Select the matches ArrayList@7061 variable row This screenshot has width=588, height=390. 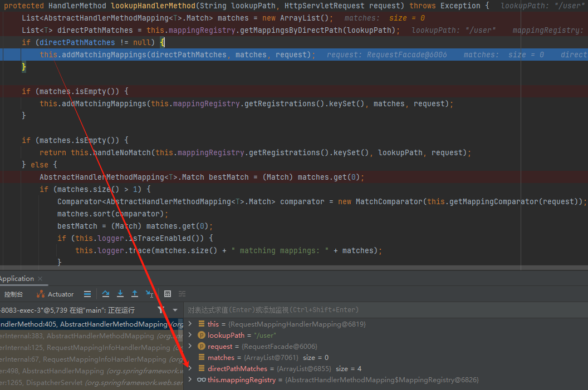386,357
